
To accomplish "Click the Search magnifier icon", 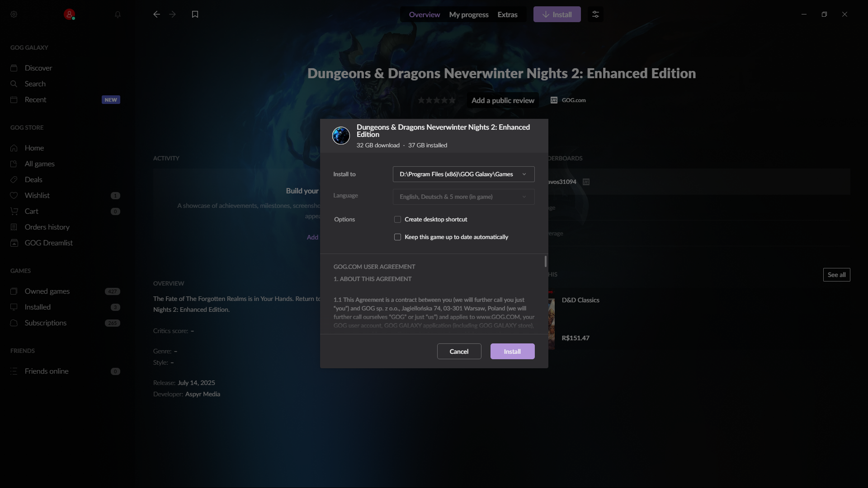I will tap(14, 84).
